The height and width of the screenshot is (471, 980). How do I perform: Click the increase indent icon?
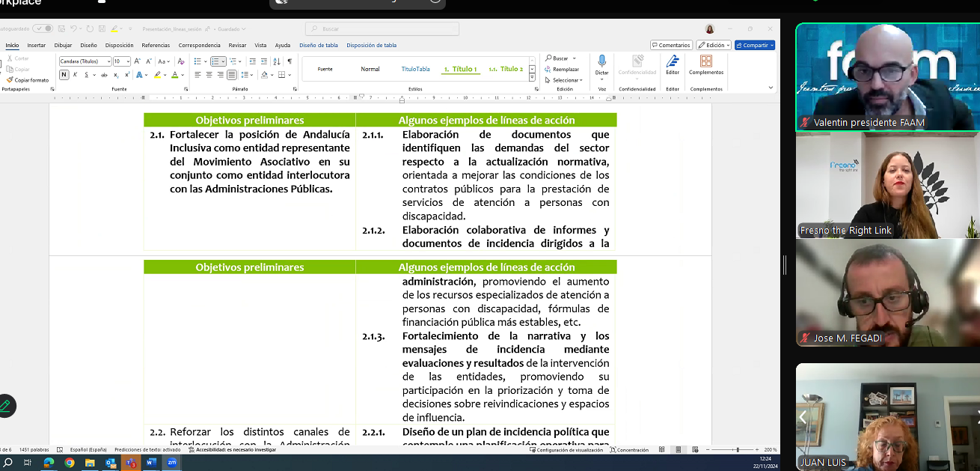264,61
